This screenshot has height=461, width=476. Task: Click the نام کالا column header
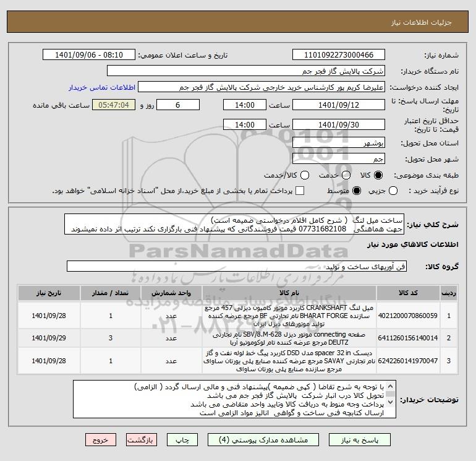coord(289,293)
